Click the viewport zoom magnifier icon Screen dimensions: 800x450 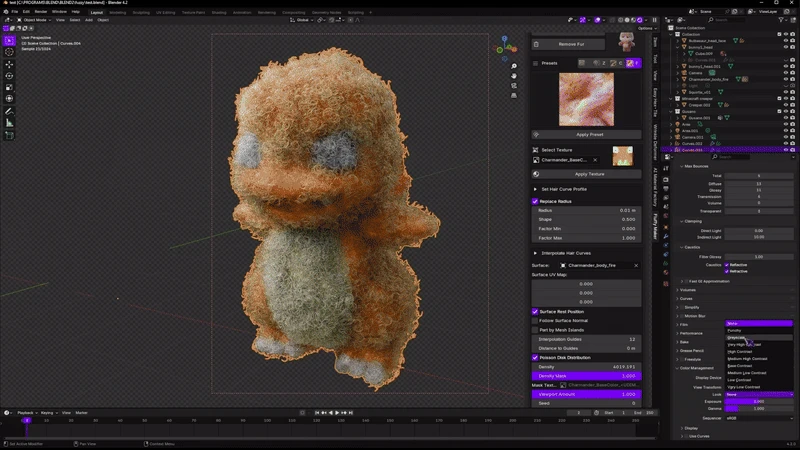tap(514, 66)
